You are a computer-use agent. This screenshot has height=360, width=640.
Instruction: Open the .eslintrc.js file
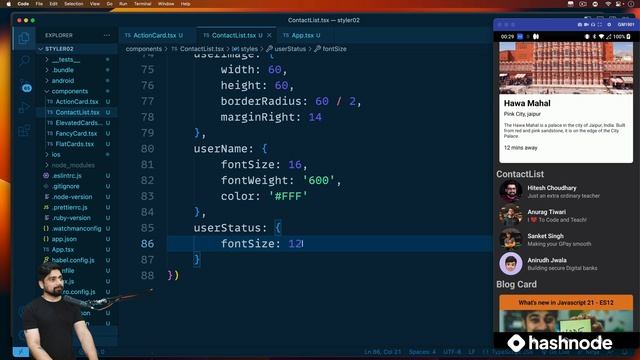coord(67,176)
